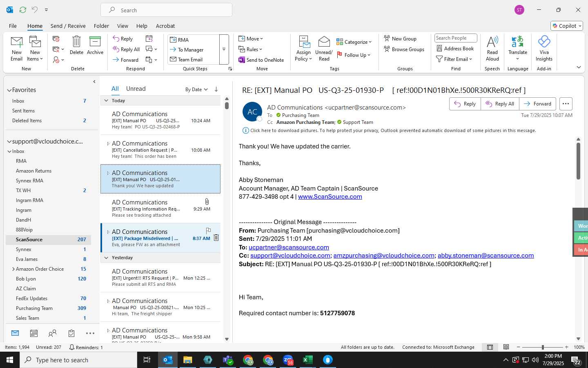
Task: Flag the Package Misdelivered message
Action: (x=208, y=231)
